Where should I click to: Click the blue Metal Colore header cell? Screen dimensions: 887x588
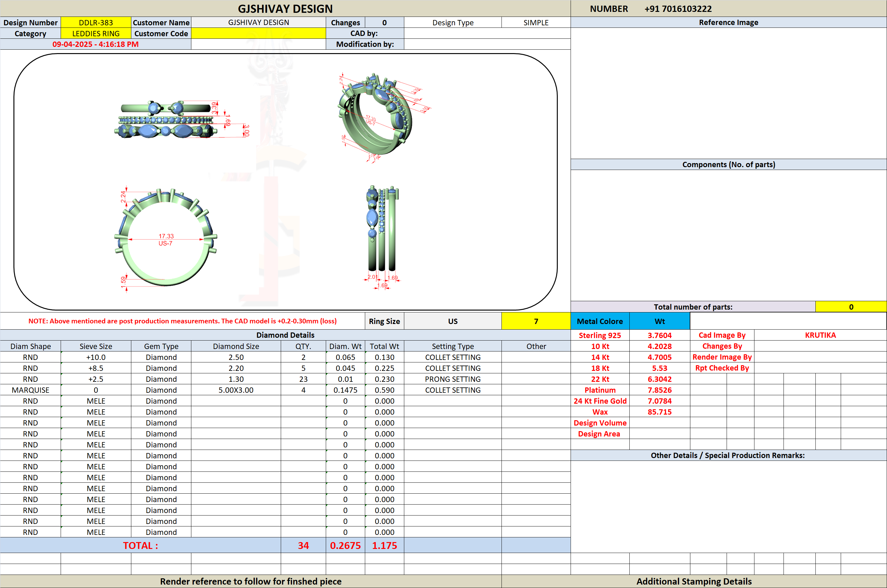[600, 321]
